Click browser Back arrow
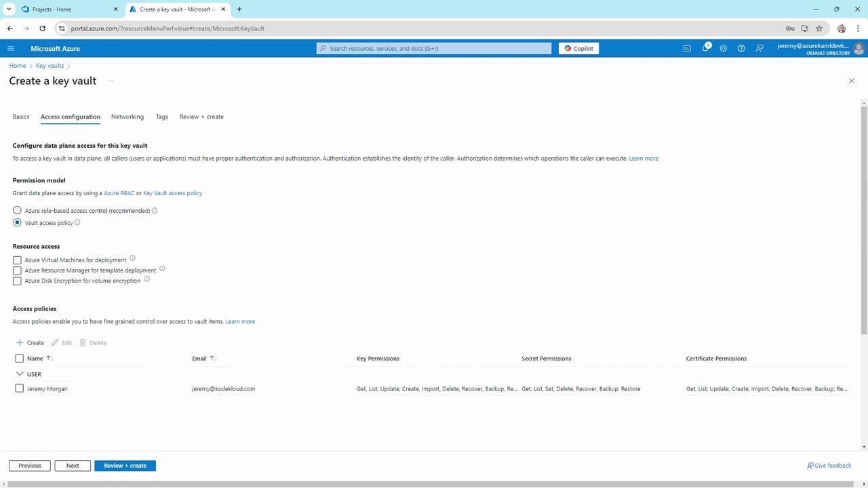Image resolution: width=868 pixels, height=488 pixels. 10,28
